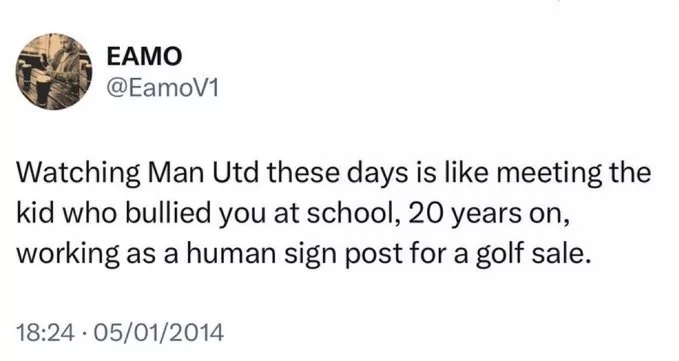Click the word "bullied" in the tweet
Image resolution: width=679 pixels, height=361 pixels.
pyautogui.click(x=168, y=213)
